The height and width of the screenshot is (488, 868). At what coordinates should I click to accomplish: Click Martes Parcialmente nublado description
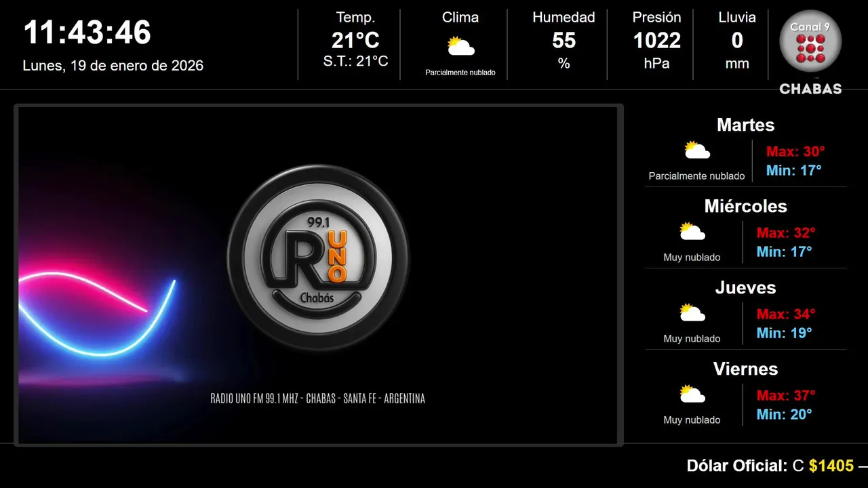pyautogui.click(x=696, y=176)
